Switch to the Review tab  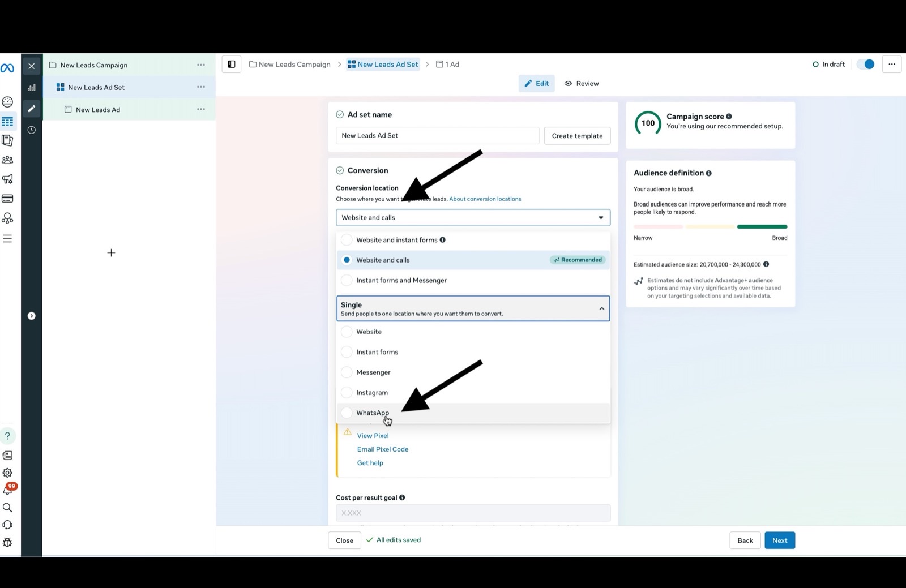[x=582, y=84]
